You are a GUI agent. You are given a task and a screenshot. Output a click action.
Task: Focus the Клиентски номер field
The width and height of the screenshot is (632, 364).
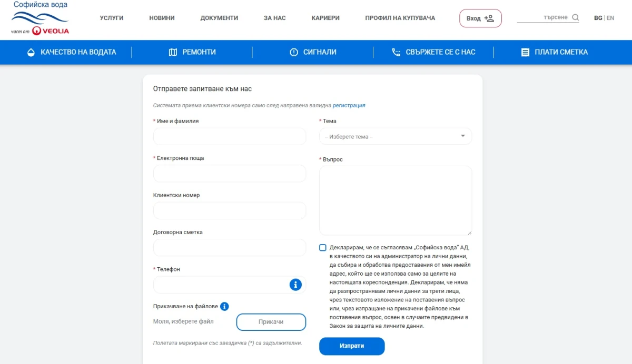[x=230, y=210]
